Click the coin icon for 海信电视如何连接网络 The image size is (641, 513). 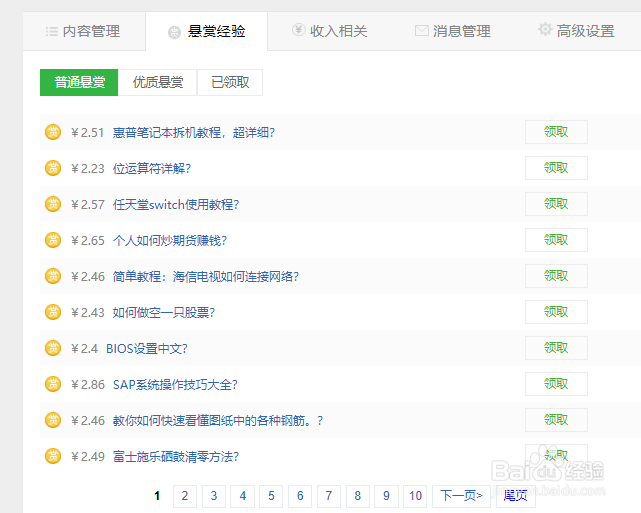[x=53, y=276]
